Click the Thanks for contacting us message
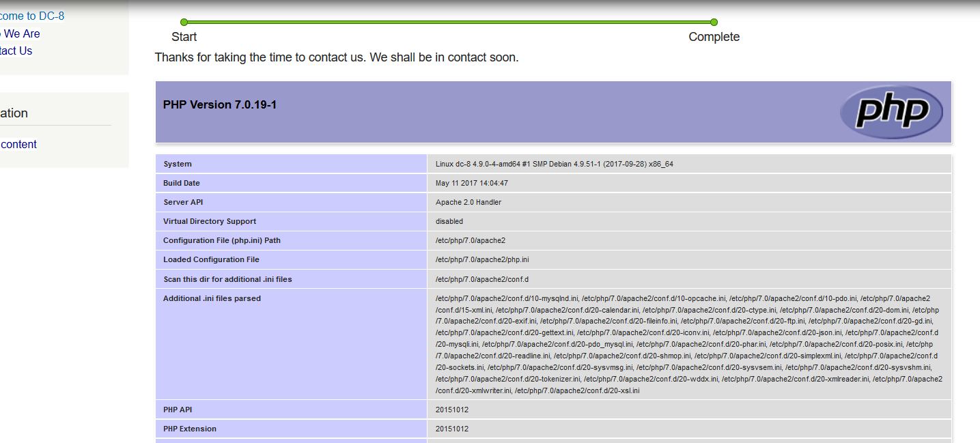The width and height of the screenshot is (980, 443). pyautogui.click(x=337, y=57)
